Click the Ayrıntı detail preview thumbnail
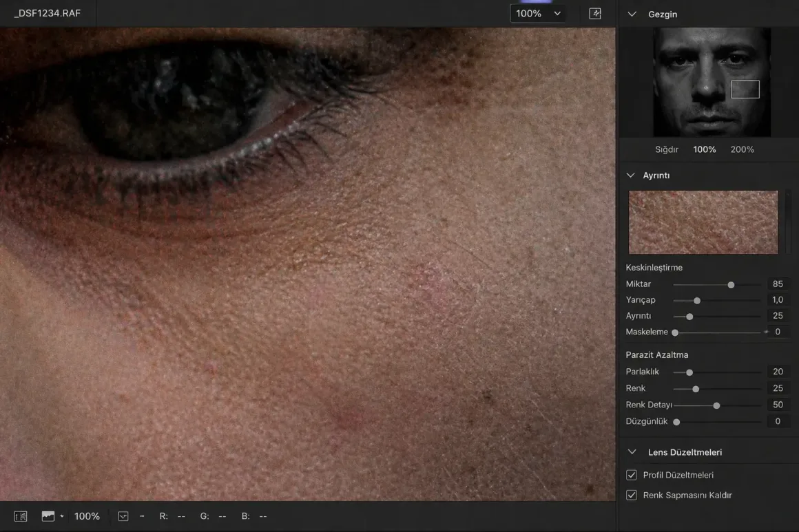Screen dimensions: 799x532 click(x=703, y=222)
